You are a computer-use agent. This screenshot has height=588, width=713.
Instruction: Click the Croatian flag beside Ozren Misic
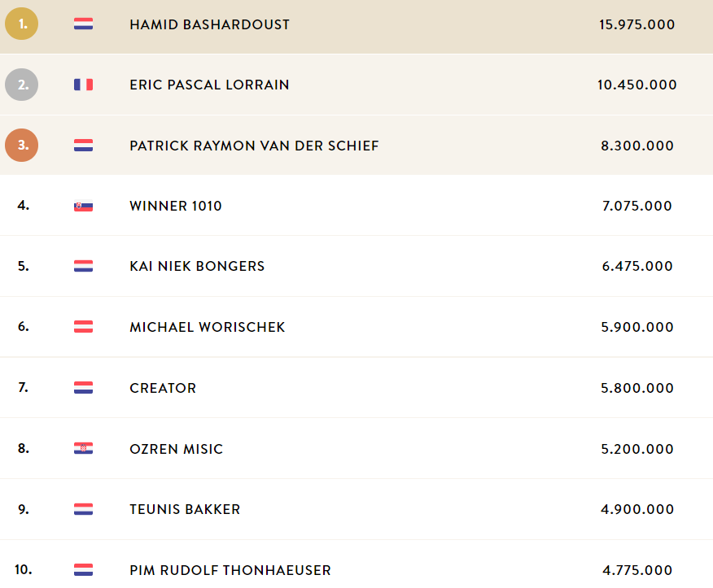tap(83, 448)
